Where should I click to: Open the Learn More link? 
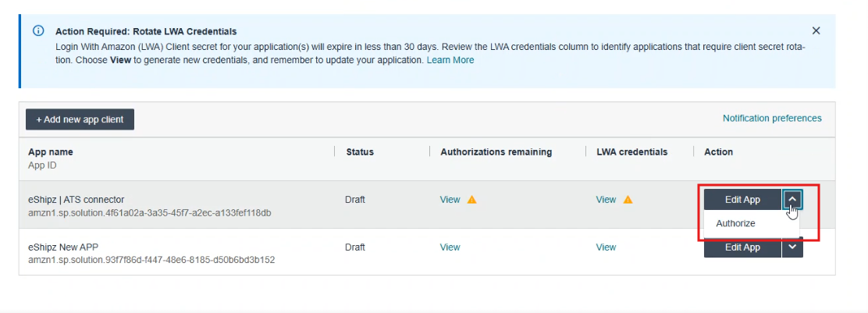point(450,60)
